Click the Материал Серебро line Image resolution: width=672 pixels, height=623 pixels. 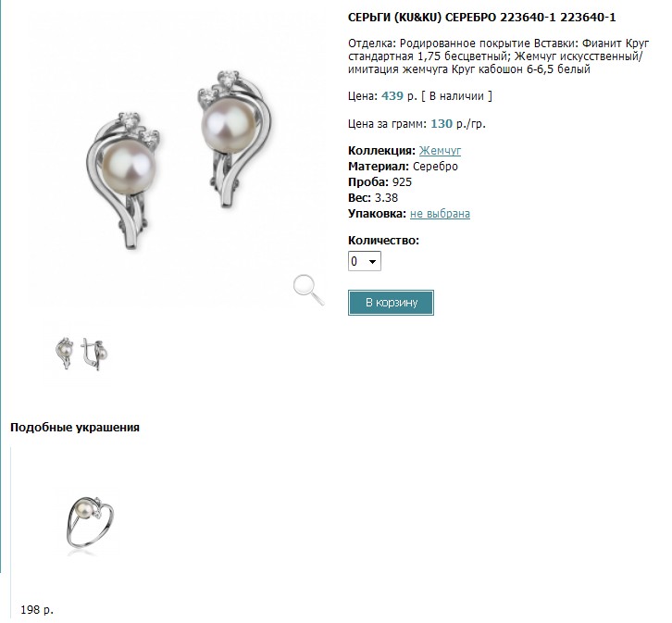[403, 167]
